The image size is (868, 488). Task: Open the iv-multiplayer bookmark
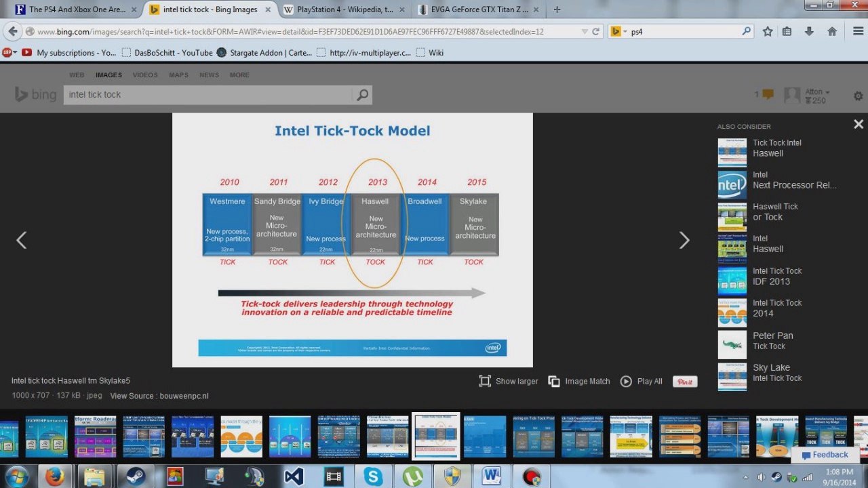[363, 52]
